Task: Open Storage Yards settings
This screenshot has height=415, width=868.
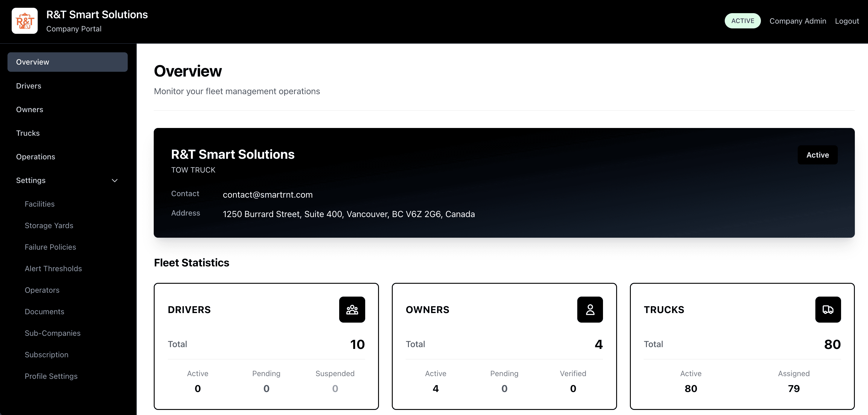Action: [49, 225]
